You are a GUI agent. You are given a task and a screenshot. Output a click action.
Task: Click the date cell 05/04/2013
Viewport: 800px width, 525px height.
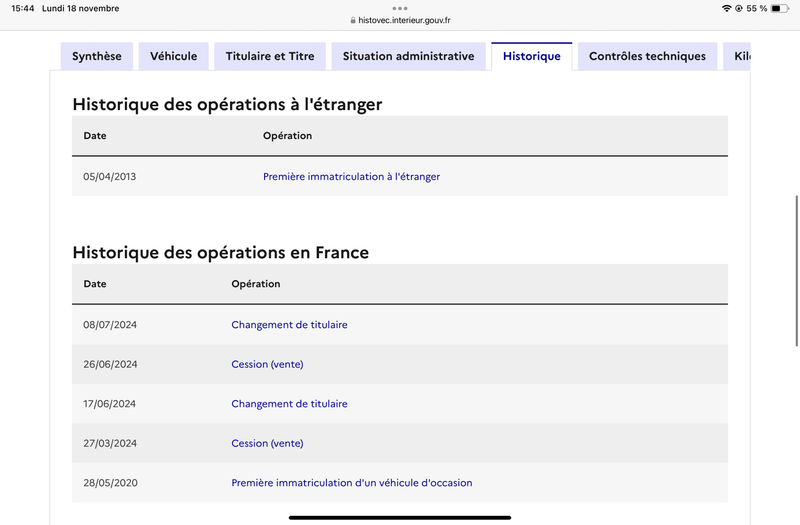tap(110, 177)
